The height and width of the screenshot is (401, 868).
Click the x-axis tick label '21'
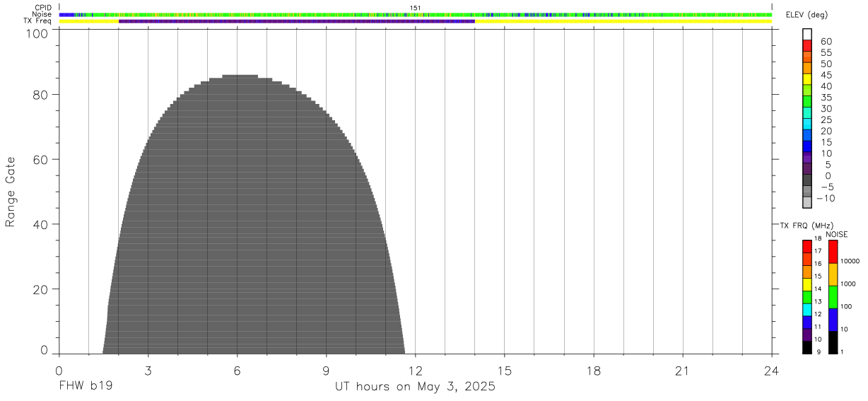683,370
